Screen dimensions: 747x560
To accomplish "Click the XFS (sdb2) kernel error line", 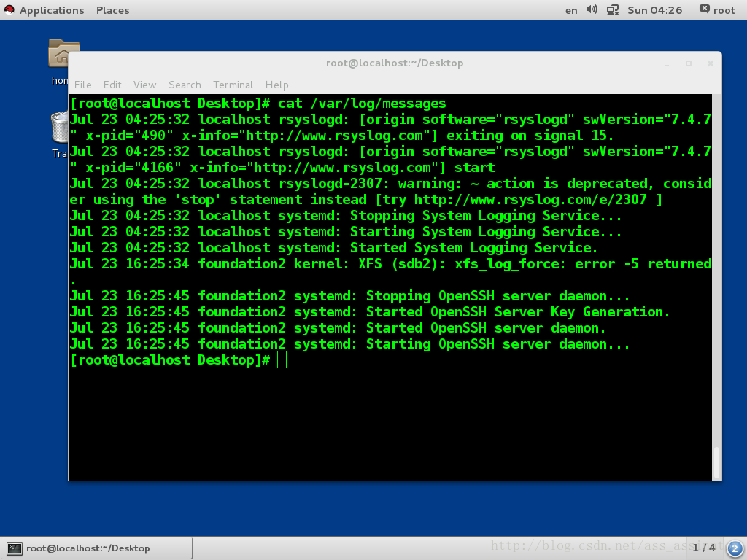I will 391,272.
